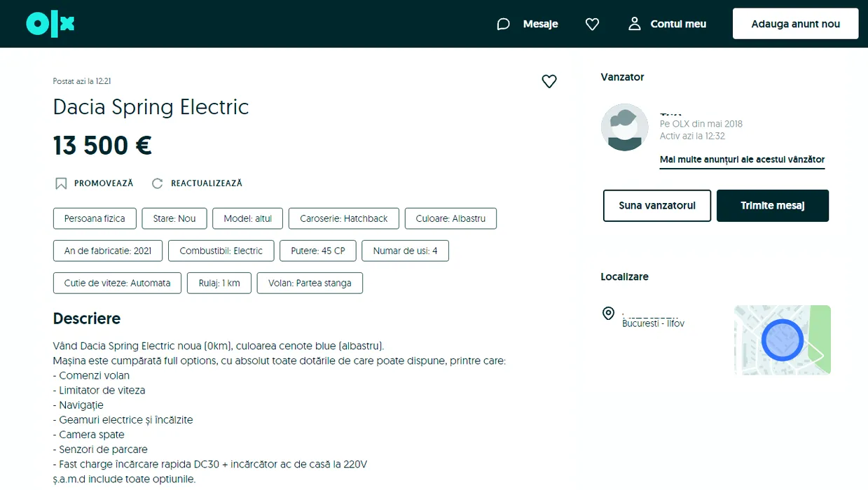Select the Putere: 45 CP tag
The image size is (868, 490).
318,251
